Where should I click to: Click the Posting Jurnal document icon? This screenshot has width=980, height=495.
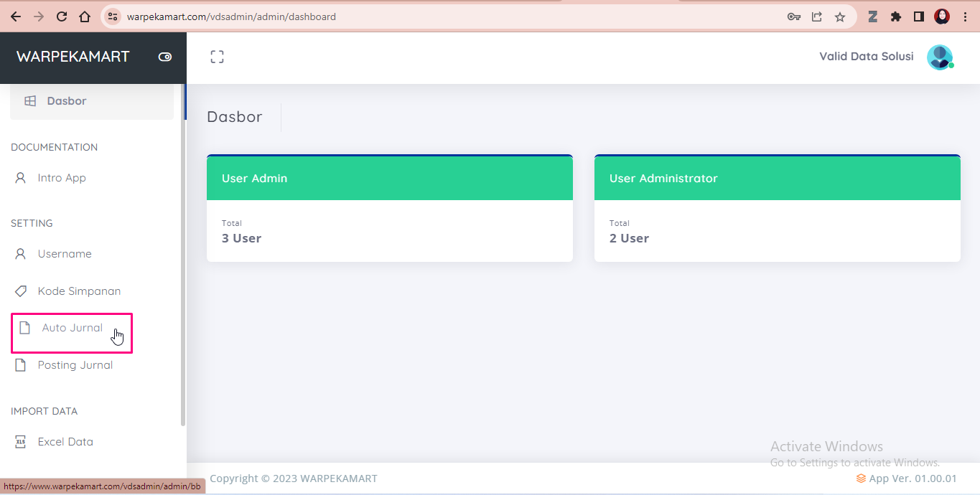click(21, 365)
